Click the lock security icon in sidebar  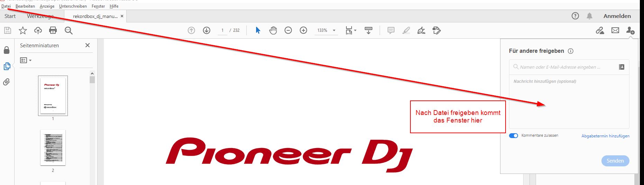click(7, 50)
